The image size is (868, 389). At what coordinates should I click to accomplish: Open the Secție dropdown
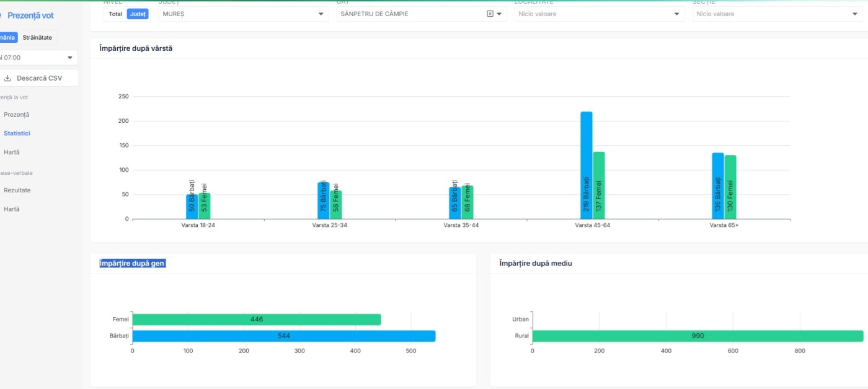tap(776, 14)
